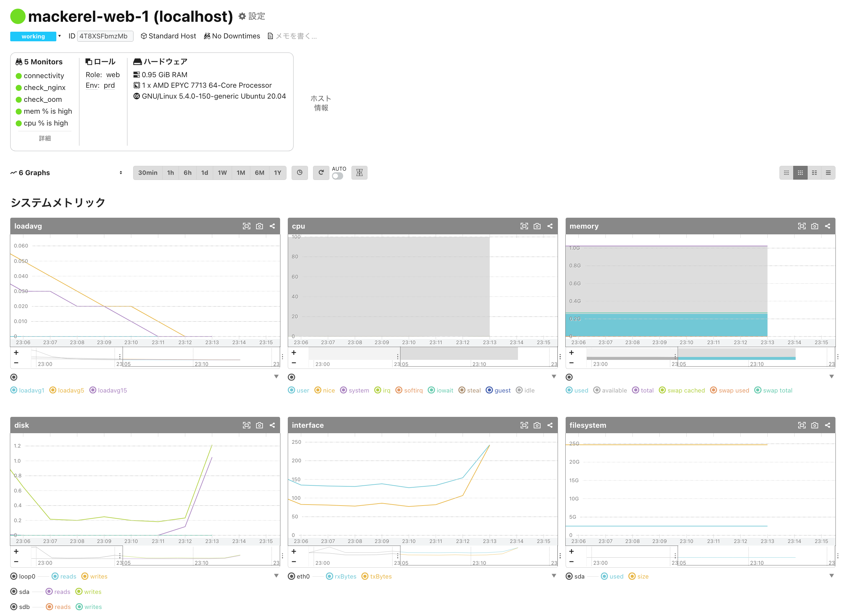Image resolution: width=847 pixels, height=616 pixels.
Task: Expand the cpu graph legend arrow
Action: 553,377
